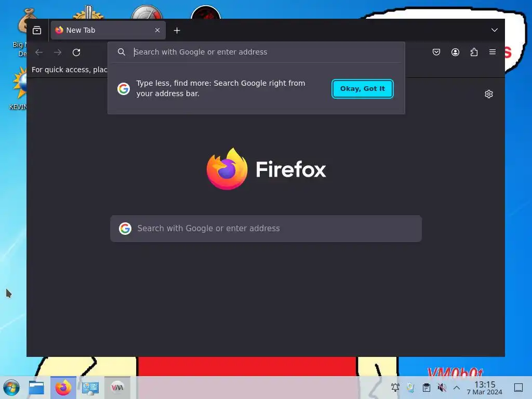Image resolution: width=532 pixels, height=399 pixels.
Task: Expand the list all tabs chevron
Action: (495, 30)
